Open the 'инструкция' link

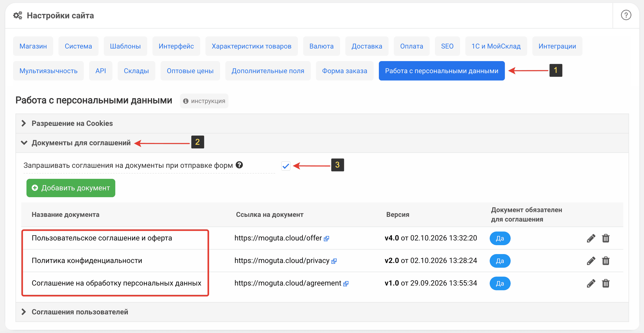click(x=204, y=101)
